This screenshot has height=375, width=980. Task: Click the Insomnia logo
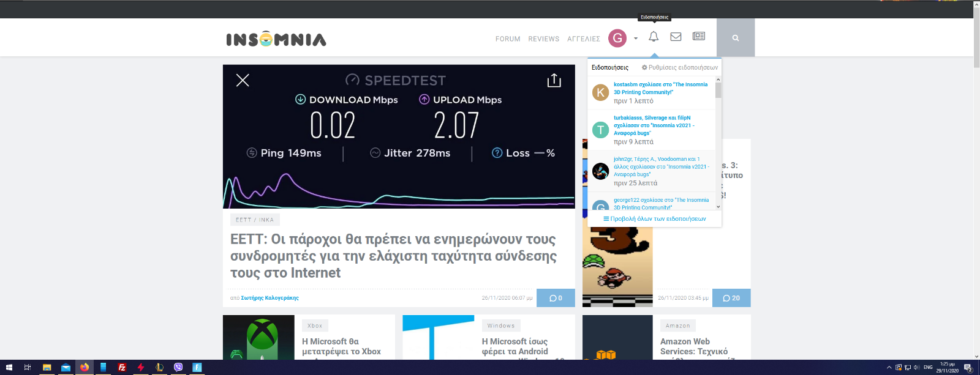tap(276, 39)
